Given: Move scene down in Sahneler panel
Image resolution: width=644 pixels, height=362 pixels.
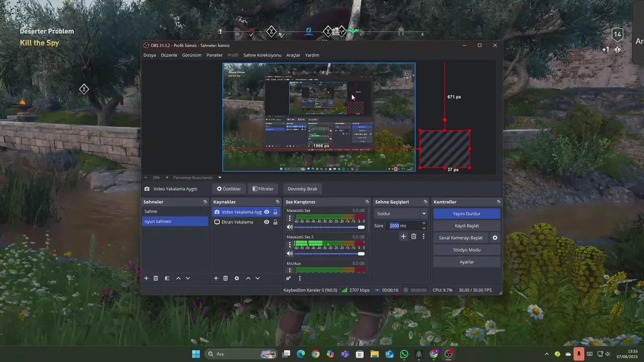Looking at the screenshot, I should tap(188, 278).
